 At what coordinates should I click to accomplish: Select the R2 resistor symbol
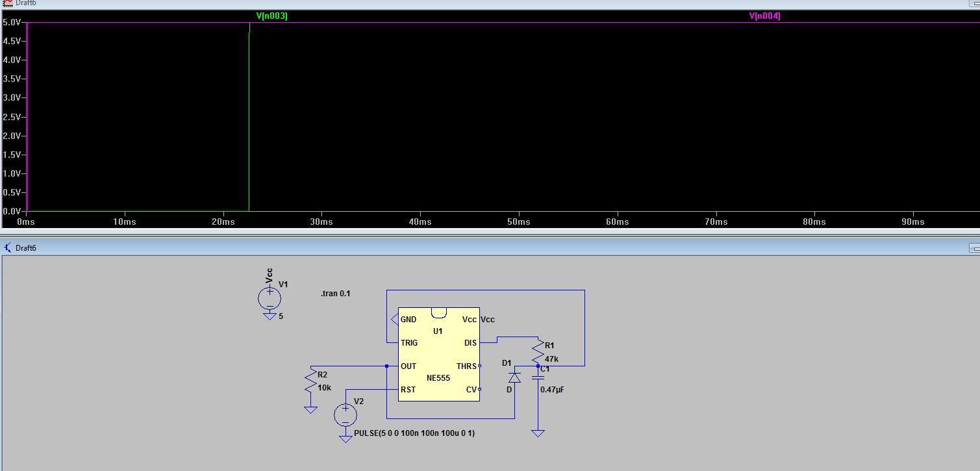(310, 382)
